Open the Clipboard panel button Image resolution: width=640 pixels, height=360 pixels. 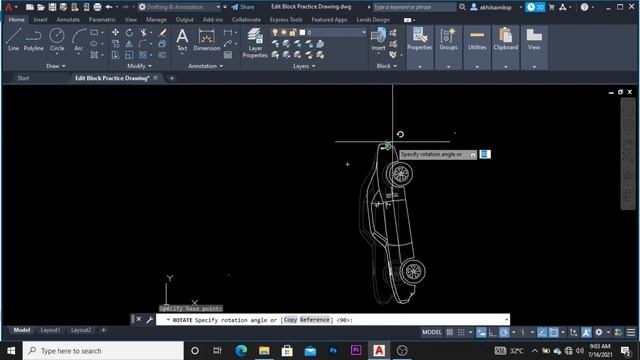pos(506,40)
